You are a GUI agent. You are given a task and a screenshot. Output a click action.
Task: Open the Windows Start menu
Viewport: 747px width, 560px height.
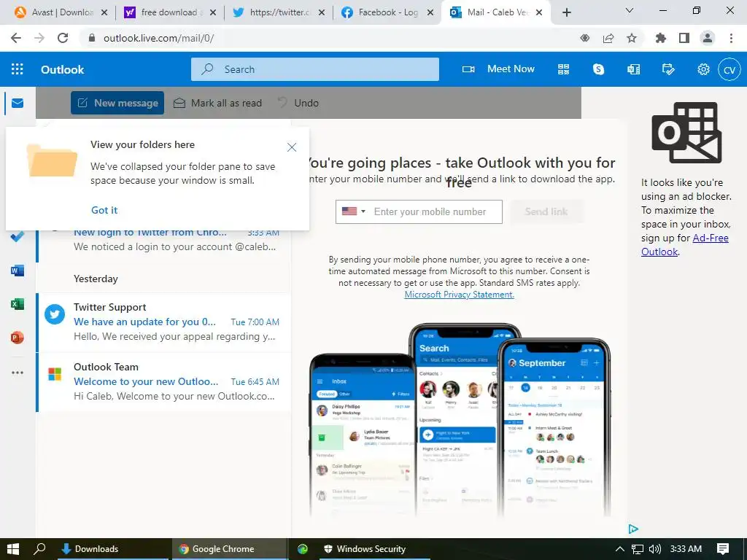(13, 549)
